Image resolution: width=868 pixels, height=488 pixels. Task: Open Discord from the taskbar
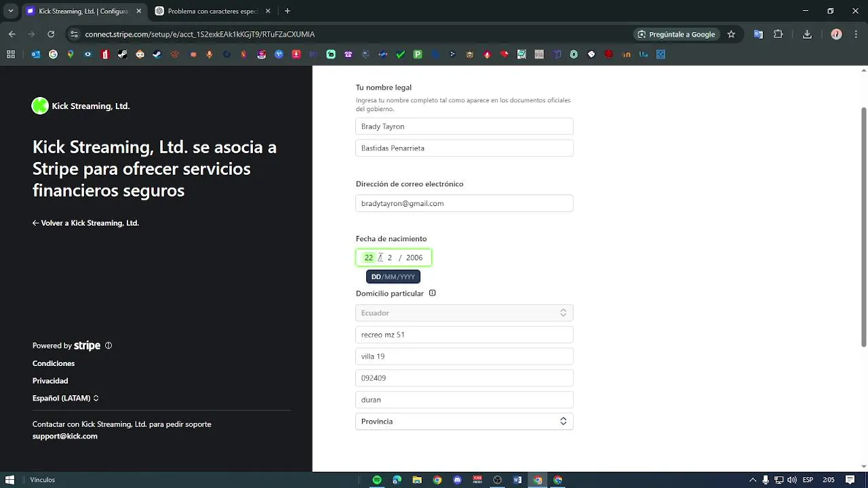pos(457,480)
